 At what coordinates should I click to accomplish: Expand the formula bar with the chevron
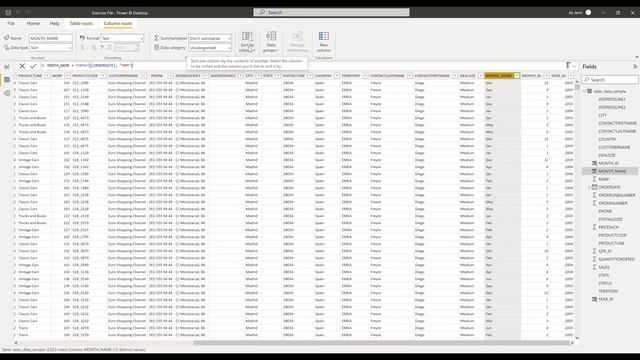pyautogui.click(x=574, y=66)
